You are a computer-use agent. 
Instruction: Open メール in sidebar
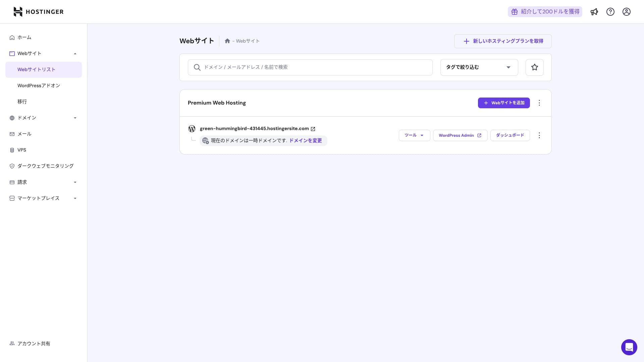[44, 134]
